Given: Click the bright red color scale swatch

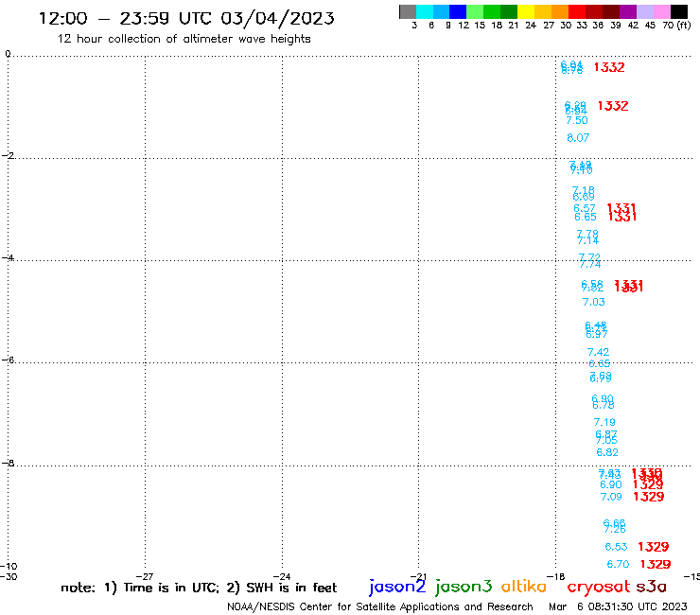Looking at the screenshot, I should coord(577,11).
